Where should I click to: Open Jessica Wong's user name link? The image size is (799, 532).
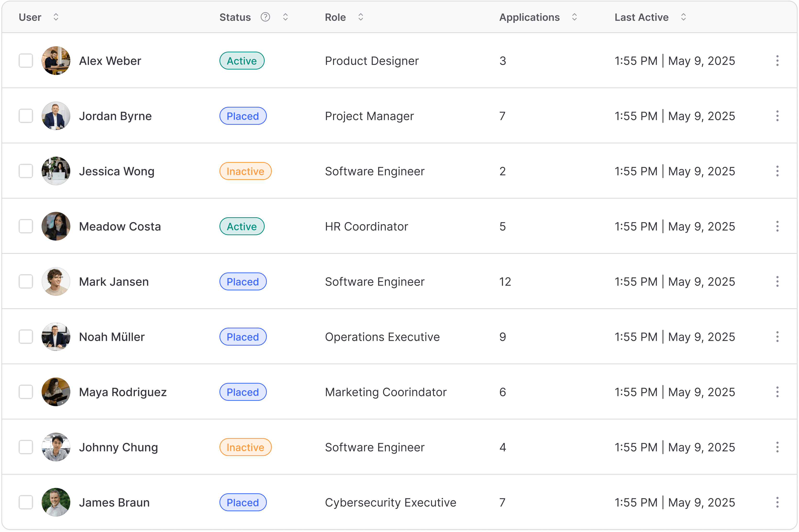116,171
